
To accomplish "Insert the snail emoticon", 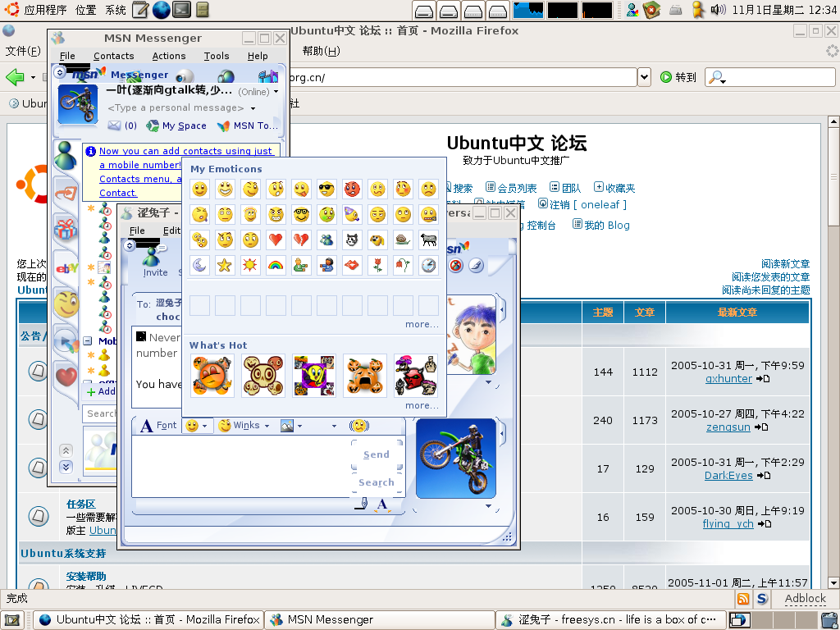I will (403, 240).
